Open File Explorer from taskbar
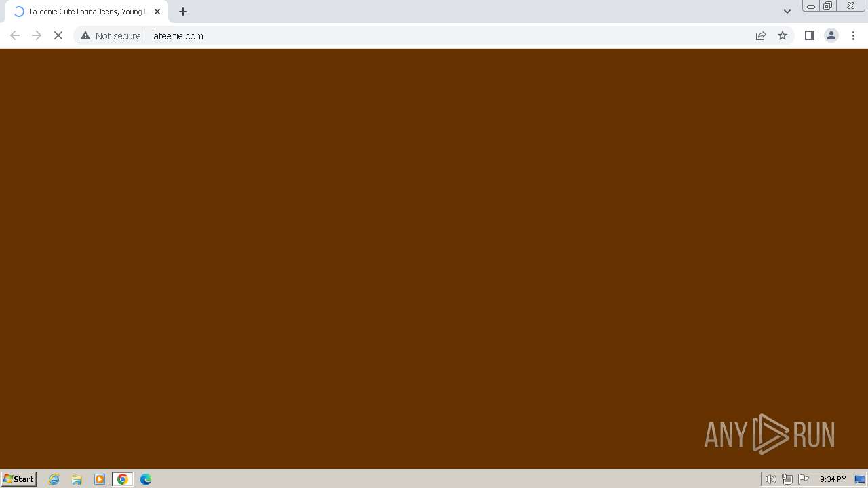 coord(77,479)
